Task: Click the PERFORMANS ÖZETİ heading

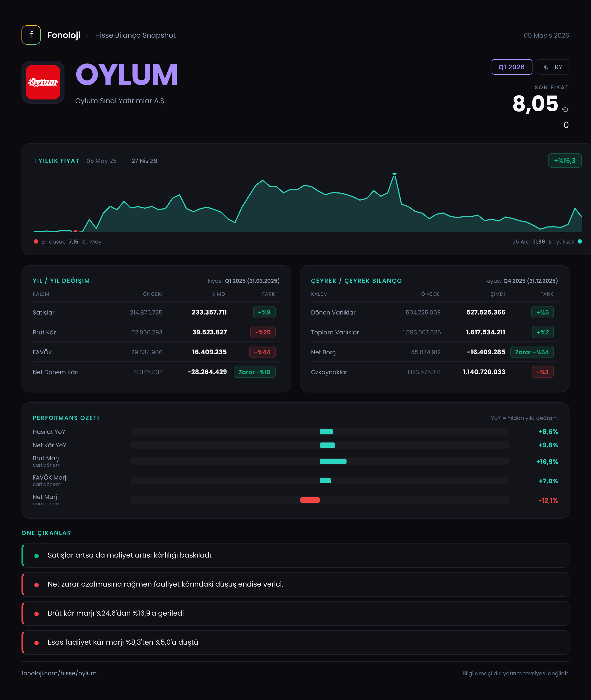Action: (x=66, y=418)
